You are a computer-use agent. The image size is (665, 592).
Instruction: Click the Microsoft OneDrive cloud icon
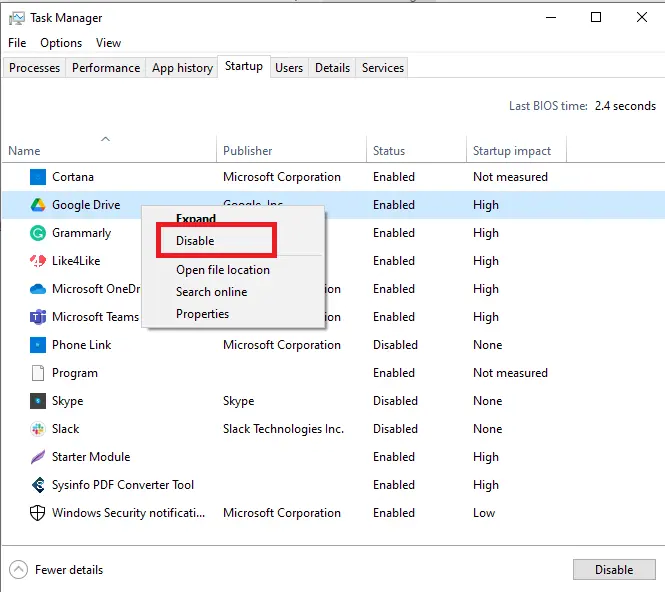pos(38,289)
